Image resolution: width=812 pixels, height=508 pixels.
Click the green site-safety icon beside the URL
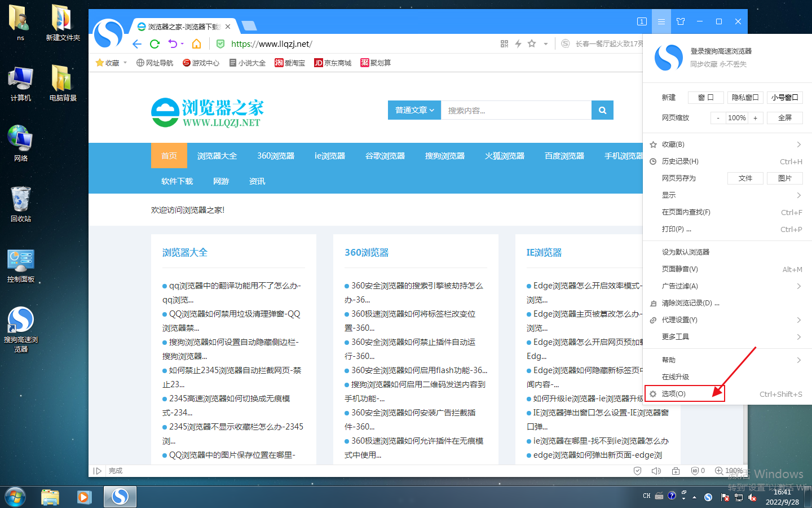pyautogui.click(x=219, y=43)
